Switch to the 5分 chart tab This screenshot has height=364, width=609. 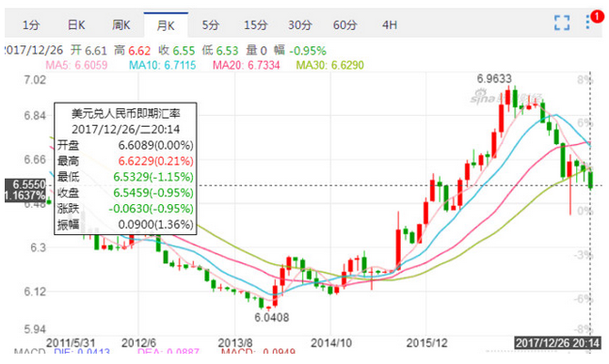[211, 25]
